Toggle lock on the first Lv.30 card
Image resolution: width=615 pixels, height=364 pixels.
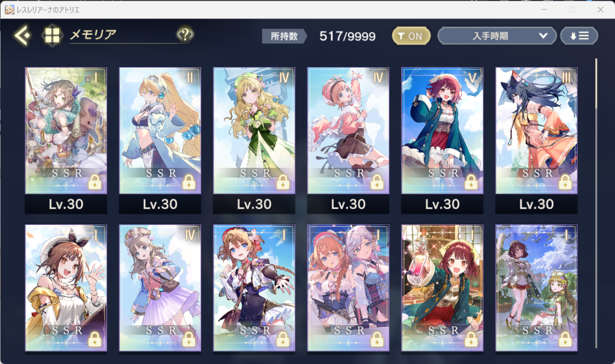click(x=95, y=183)
